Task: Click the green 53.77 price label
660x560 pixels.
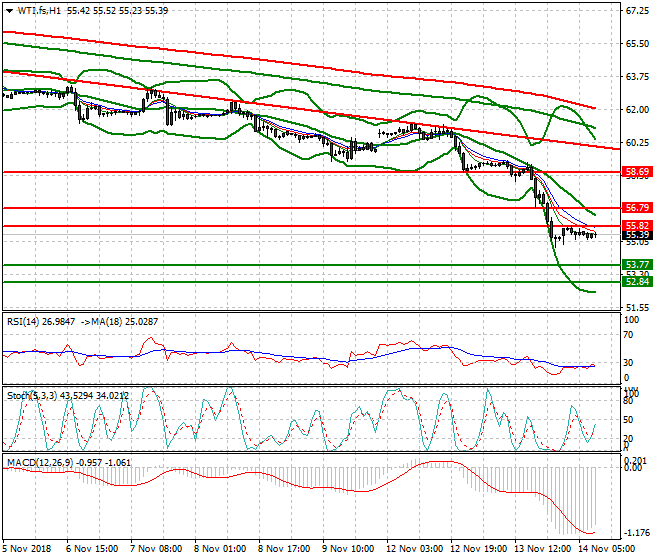Action: point(637,264)
